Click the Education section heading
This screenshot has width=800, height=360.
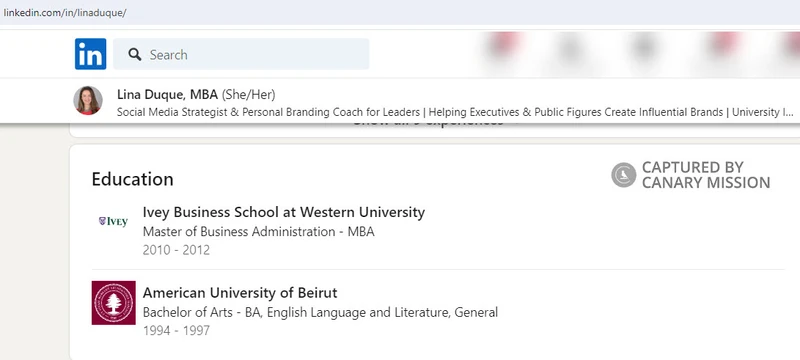coord(133,179)
